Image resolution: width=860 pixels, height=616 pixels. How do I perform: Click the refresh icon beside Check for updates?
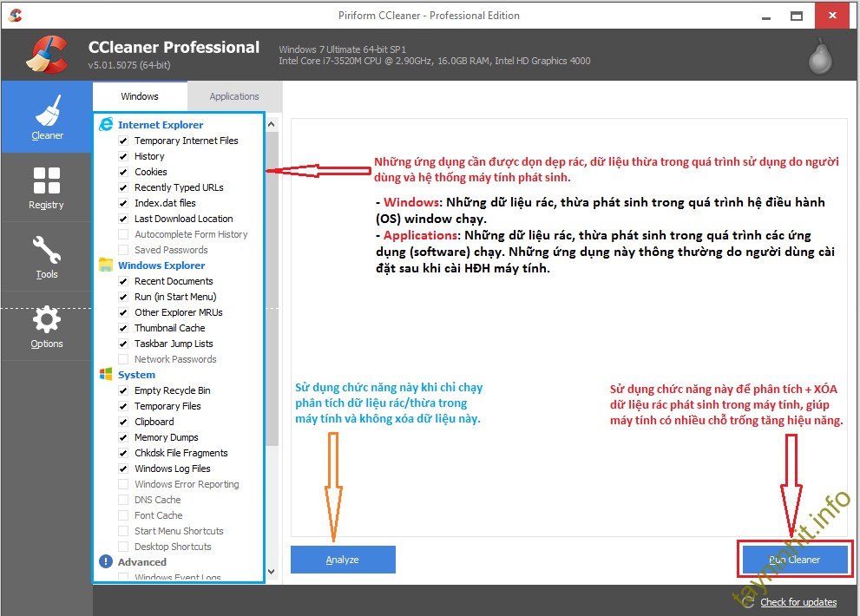[x=748, y=601]
